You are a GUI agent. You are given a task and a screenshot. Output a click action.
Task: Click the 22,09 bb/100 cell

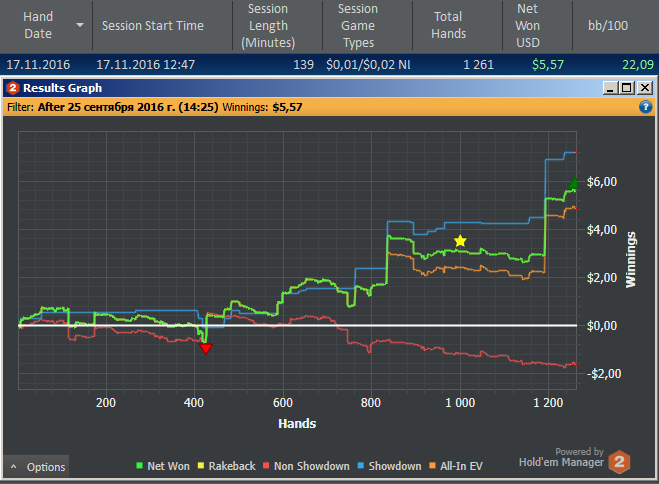[638, 65]
